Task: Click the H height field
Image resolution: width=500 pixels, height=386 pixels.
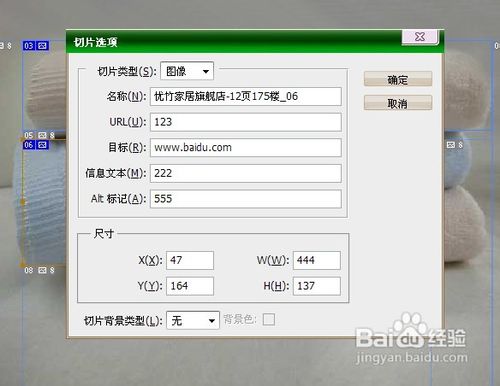Action: [x=317, y=286]
